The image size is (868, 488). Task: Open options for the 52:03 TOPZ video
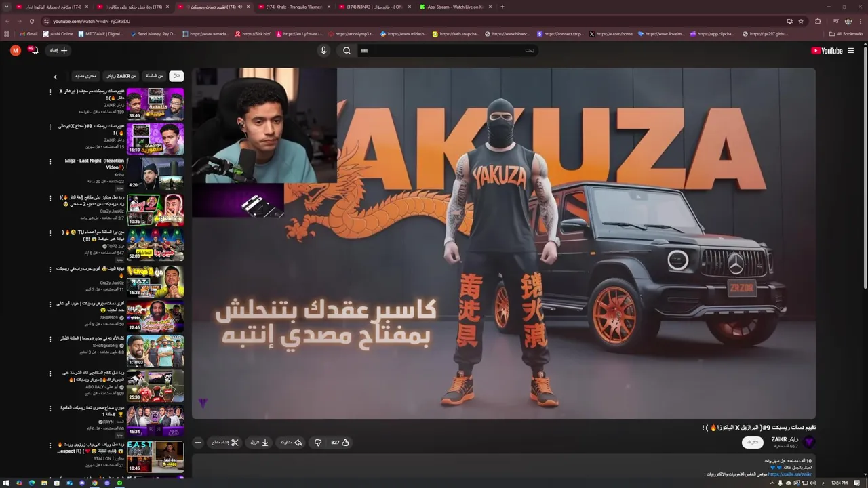pos(50,233)
